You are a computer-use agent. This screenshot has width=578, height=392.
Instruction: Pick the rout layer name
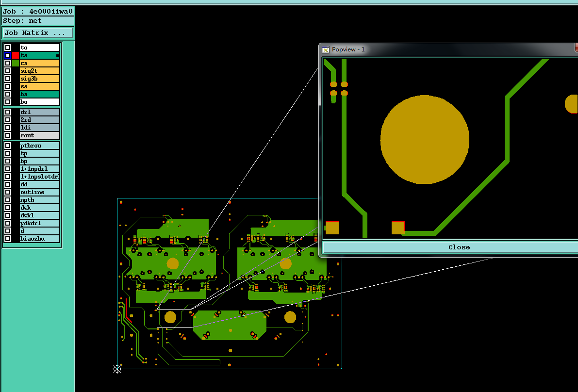tap(39, 135)
